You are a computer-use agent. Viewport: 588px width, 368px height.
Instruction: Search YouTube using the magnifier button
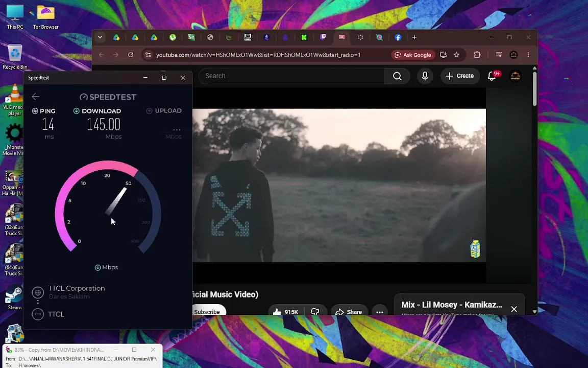tap(397, 76)
